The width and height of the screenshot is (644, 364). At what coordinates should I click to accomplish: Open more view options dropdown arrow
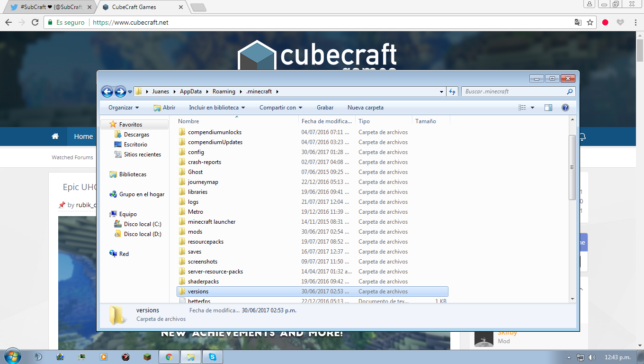[x=532, y=108]
